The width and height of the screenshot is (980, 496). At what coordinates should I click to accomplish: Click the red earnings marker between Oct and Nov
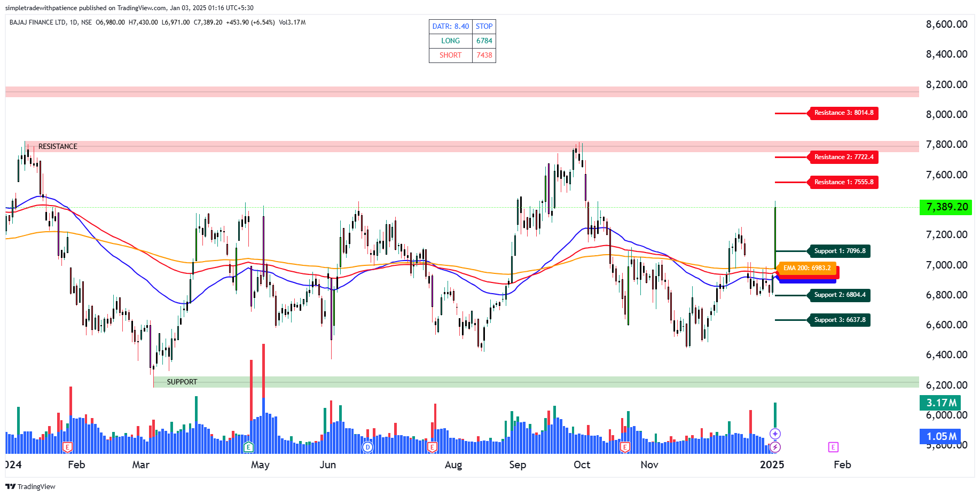point(625,447)
